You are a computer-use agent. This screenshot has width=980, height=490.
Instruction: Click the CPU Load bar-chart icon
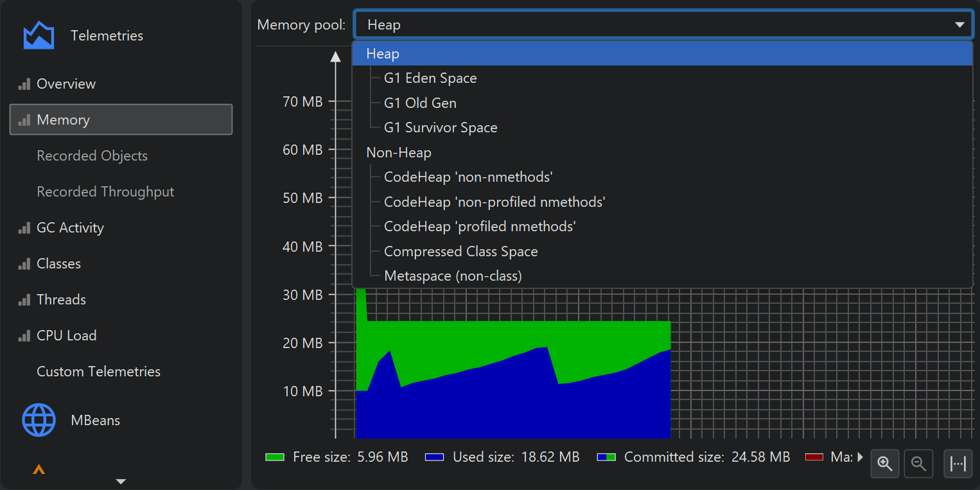click(x=24, y=336)
